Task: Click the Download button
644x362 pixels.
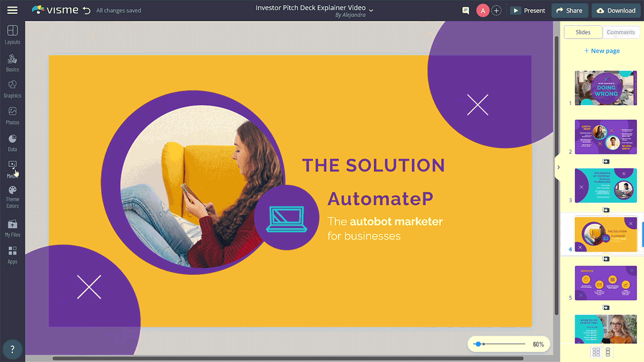Action: pos(616,11)
